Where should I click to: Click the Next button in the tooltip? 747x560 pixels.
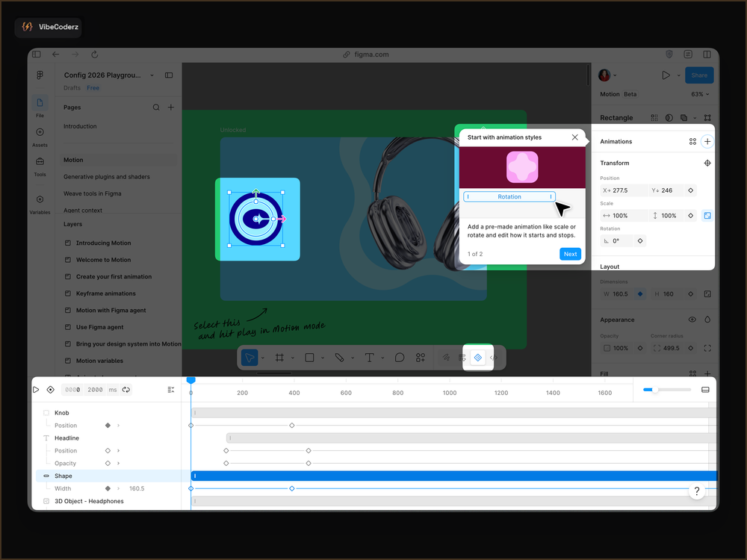[570, 254]
